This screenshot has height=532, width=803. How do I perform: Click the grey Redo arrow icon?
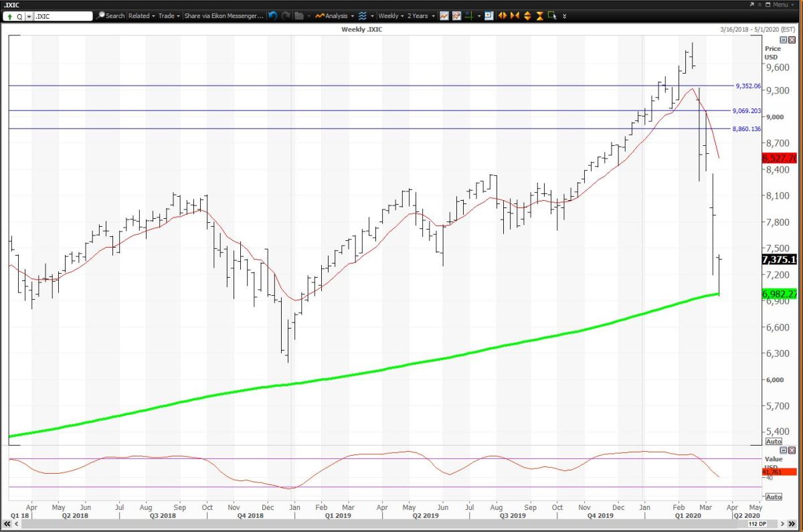click(x=286, y=15)
